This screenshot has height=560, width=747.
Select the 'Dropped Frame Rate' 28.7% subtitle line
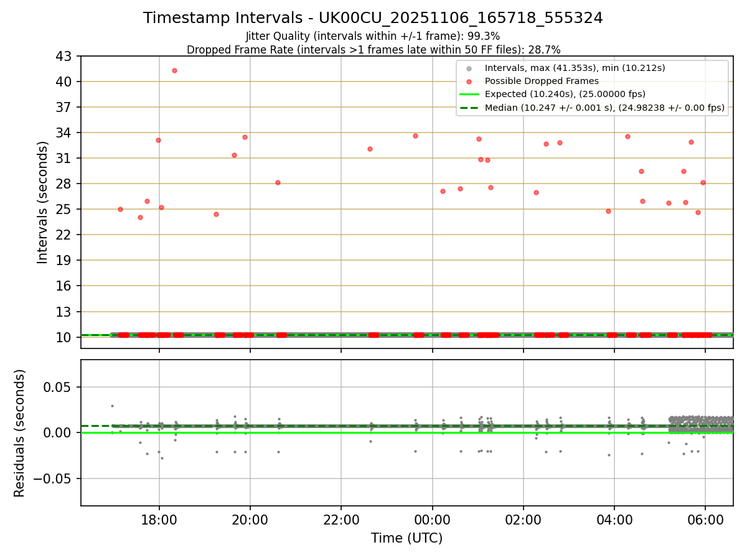(x=374, y=49)
